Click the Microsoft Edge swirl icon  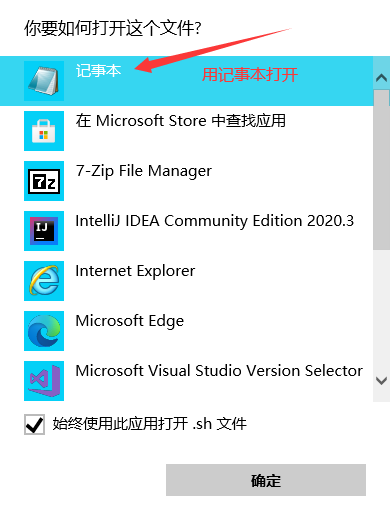coord(44,331)
